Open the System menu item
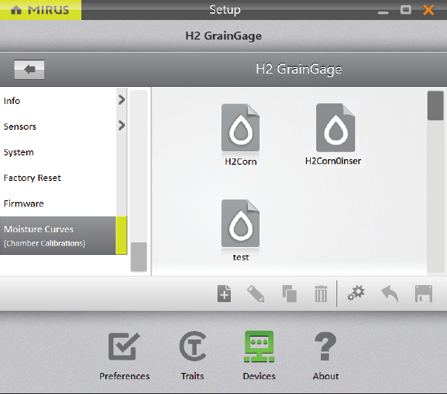Image resolution: width=447 pixels, height=394 pixels. [x=58, y=152]
